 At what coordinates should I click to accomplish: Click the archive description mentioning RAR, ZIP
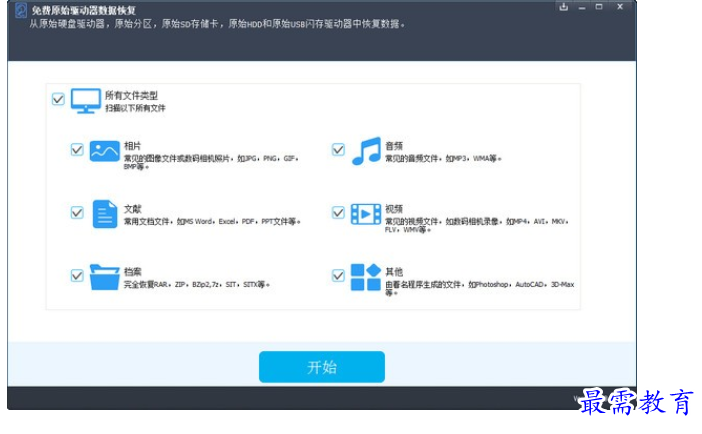click(197, 284)
